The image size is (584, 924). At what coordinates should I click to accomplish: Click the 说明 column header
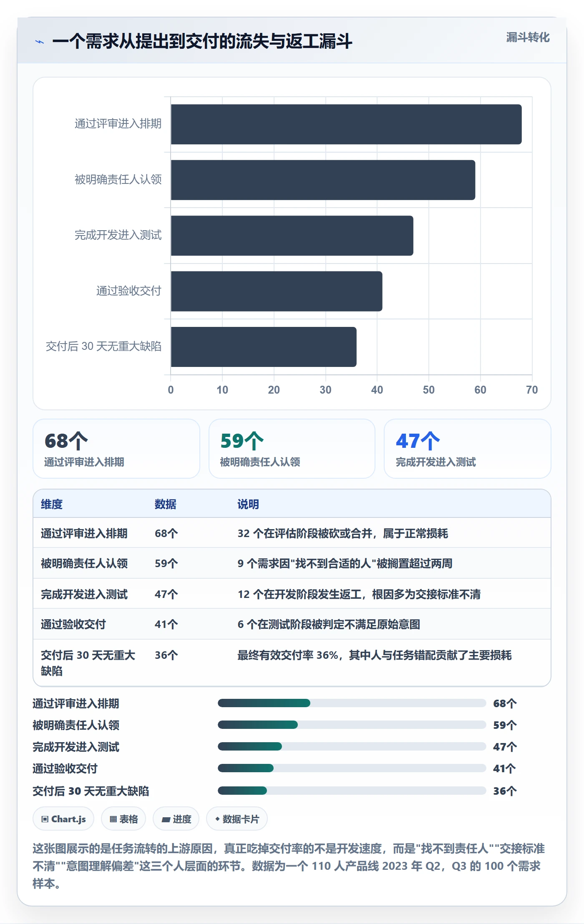pyautogui.click(x=248, y=504)
